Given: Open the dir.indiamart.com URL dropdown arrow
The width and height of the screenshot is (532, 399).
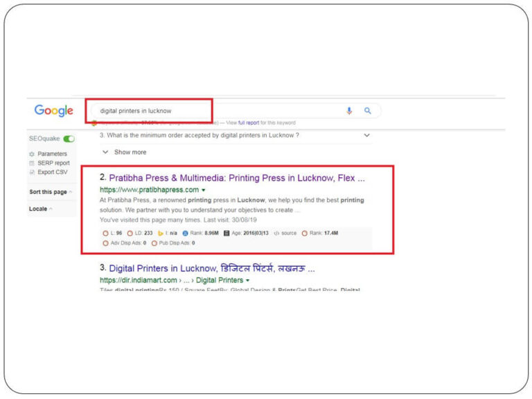Looking at the screenshot, I should click(x=248, y=281).
